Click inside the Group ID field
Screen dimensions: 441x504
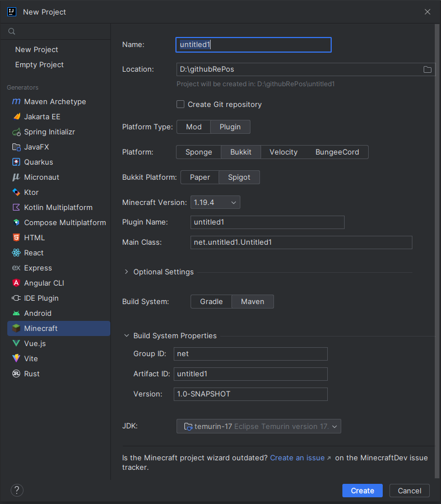250,354
